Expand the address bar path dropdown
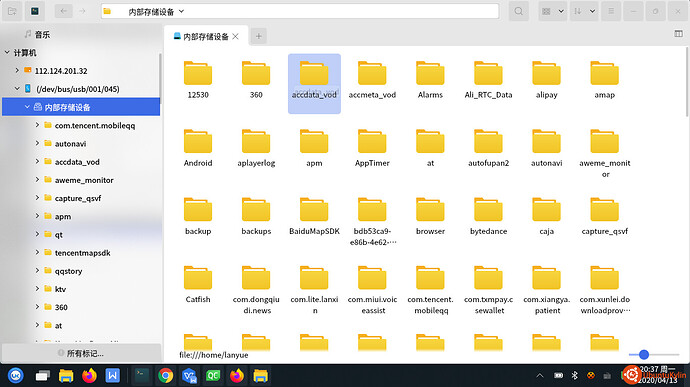 (x=181, y=11)
